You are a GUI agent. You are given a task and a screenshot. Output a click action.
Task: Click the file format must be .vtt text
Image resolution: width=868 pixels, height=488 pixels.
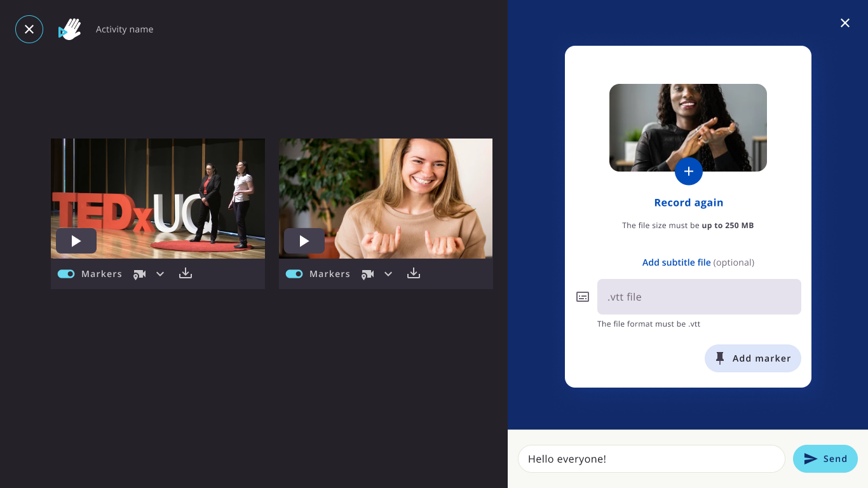coord(649,324)
